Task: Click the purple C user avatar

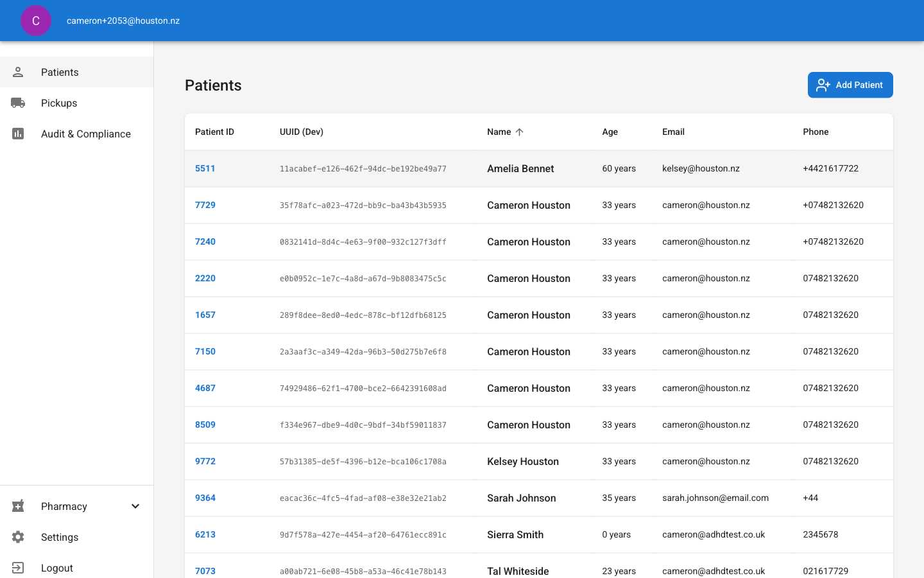Action: pyautogui.click(x=36, y=21)
